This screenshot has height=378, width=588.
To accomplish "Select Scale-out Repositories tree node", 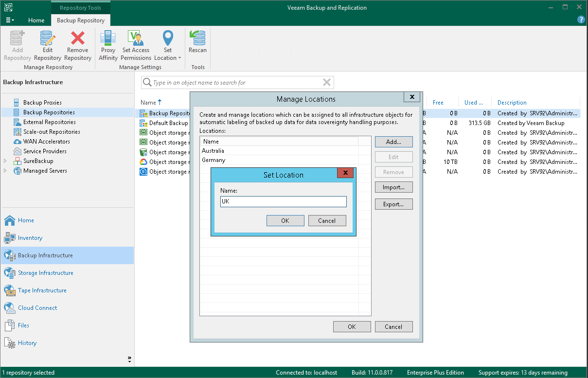I will click(52, 132).
